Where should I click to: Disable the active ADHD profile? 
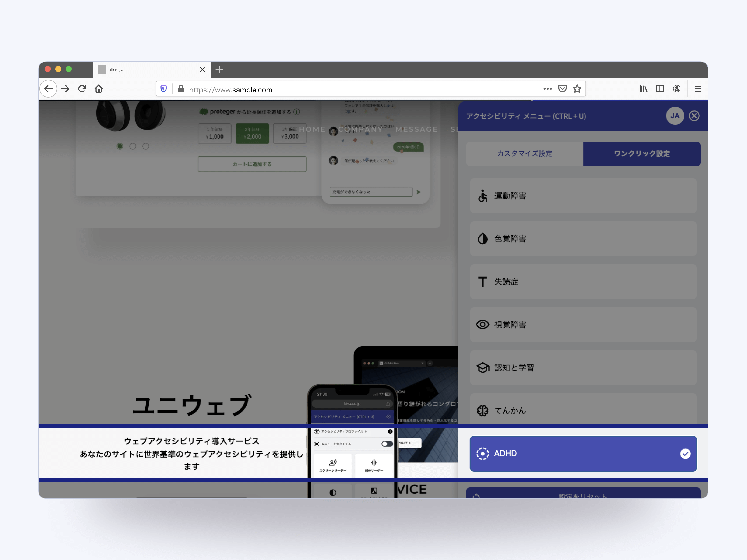[583, 453]
